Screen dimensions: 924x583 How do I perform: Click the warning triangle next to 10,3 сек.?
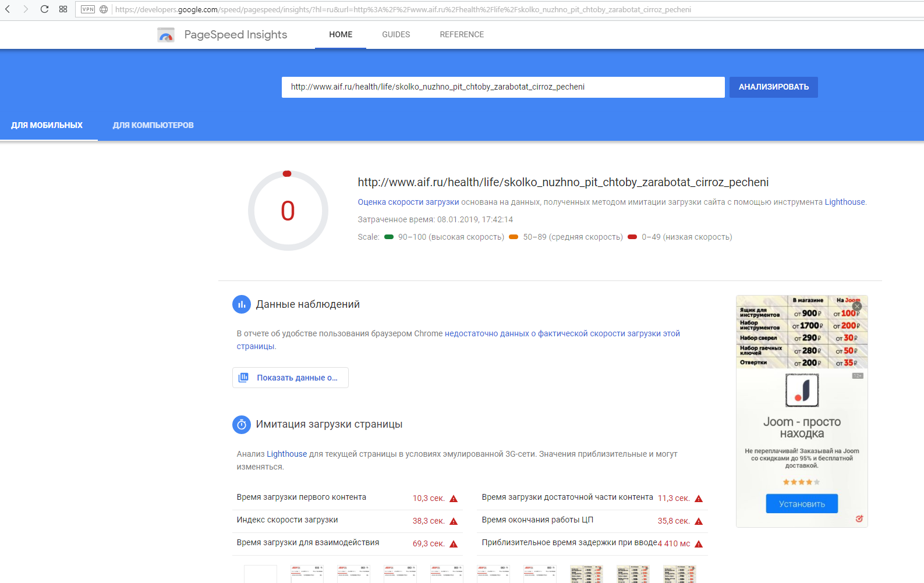(x=454, y=499)
